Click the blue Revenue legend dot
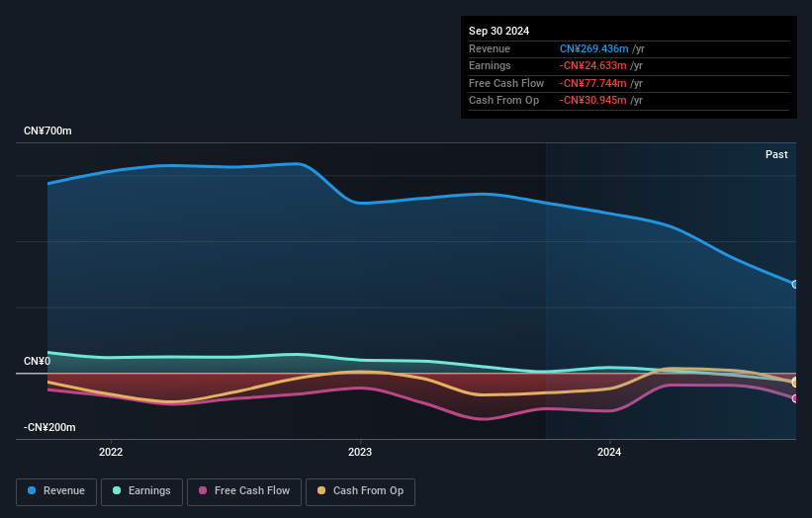 (32, 490)
